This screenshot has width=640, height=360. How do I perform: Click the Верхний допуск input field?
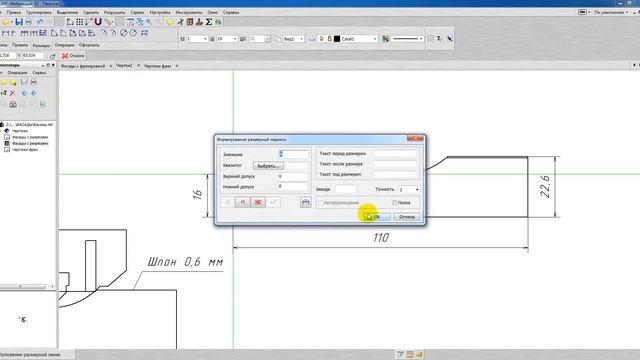pyautogui.click(x=293, y=176)
